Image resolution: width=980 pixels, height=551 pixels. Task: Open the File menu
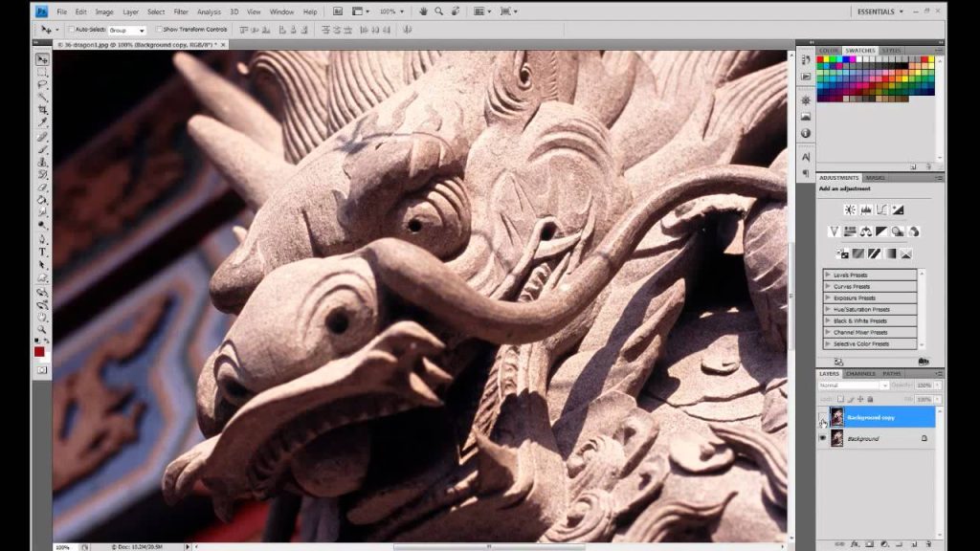61,11
